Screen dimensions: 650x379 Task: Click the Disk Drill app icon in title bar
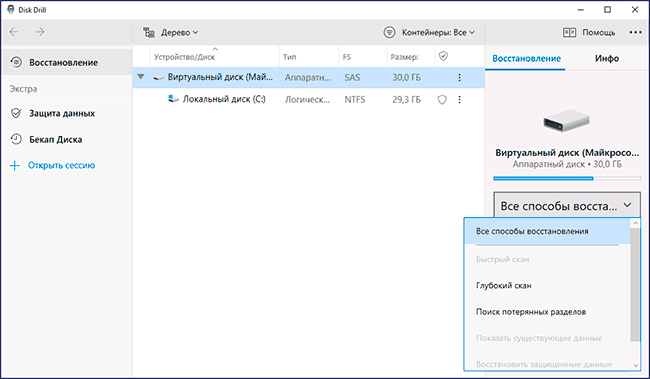[11, 10]
